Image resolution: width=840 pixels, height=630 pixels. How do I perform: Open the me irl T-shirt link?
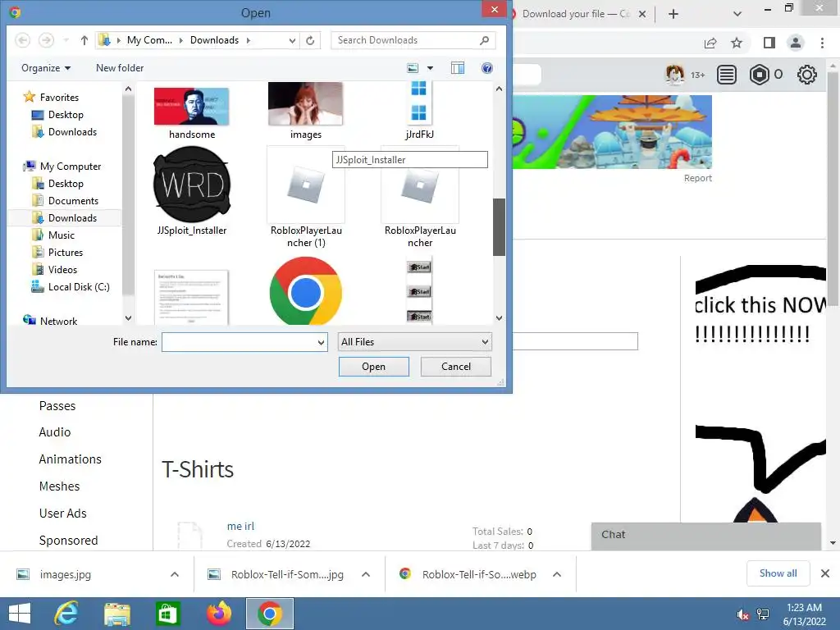tap(240, 527)
